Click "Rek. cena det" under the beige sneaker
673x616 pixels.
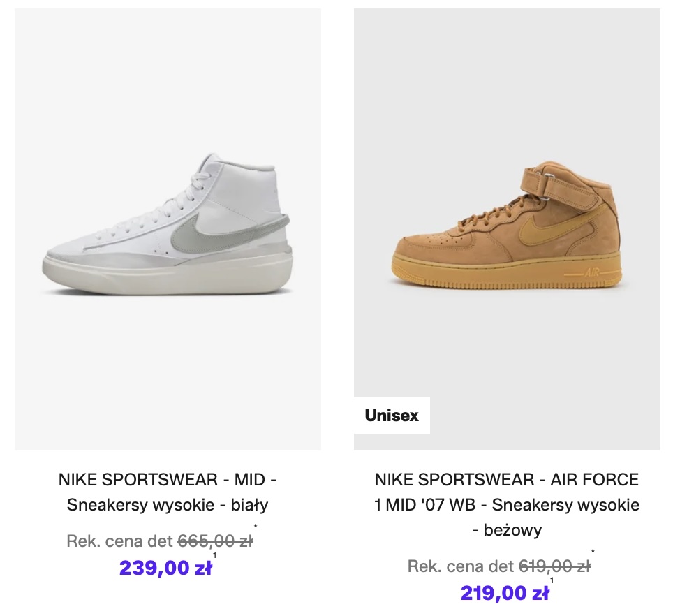[460, 566]
